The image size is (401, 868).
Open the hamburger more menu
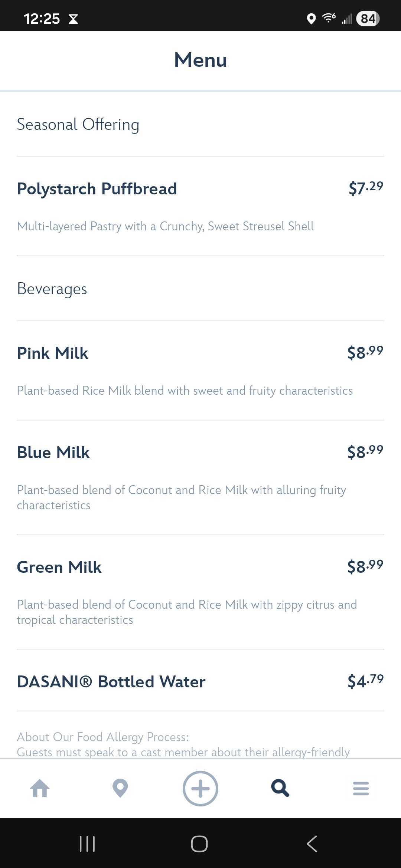tap(361, 788)
